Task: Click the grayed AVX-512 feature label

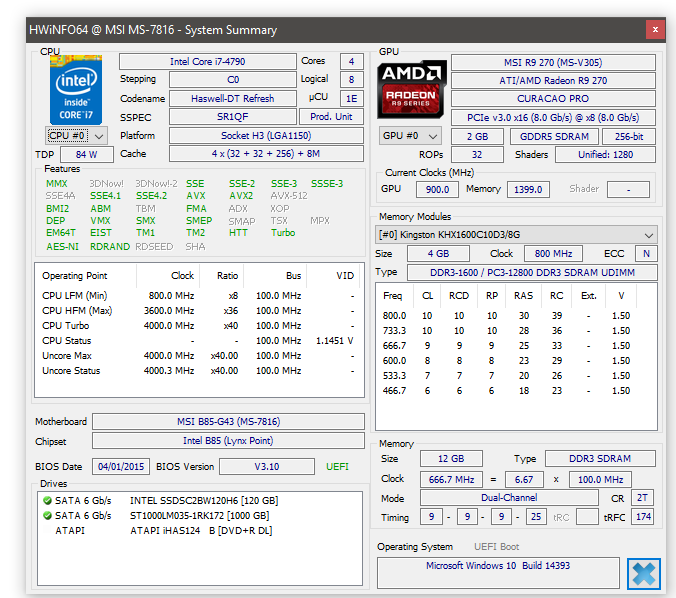Action: (289, 196)
